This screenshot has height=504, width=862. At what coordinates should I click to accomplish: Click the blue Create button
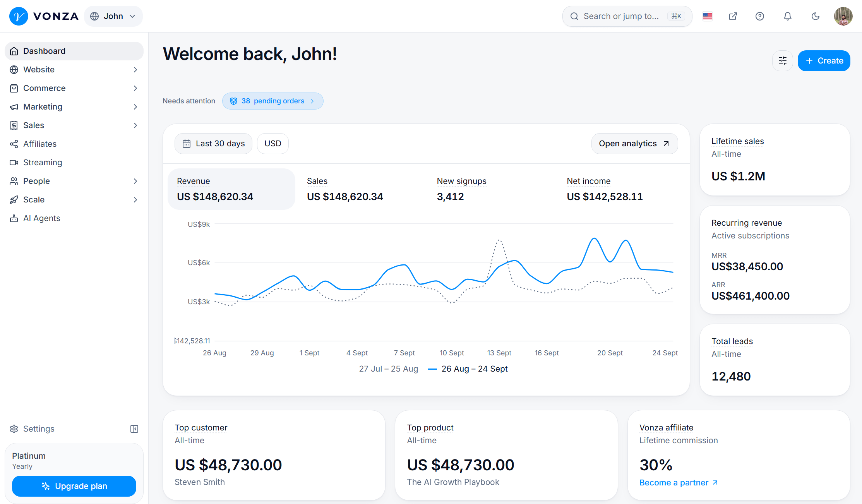824,61
